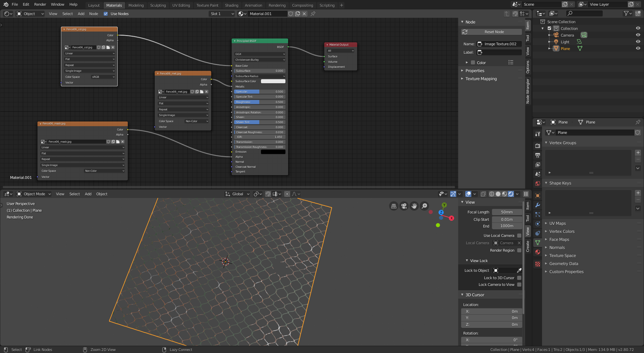This screenshot has height=353, width=644.
Task: Switch to the Shading workspace tab
Action: [x=231, y=5]
